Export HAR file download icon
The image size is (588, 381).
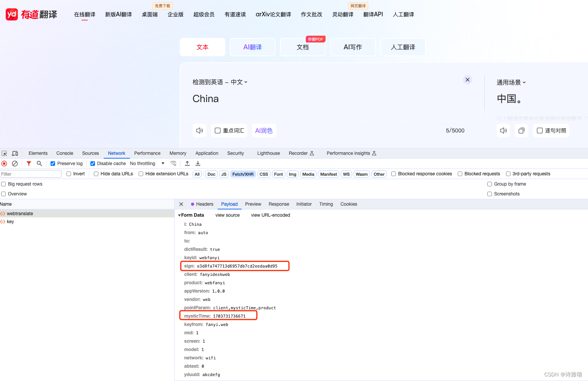tap(198, 164)
